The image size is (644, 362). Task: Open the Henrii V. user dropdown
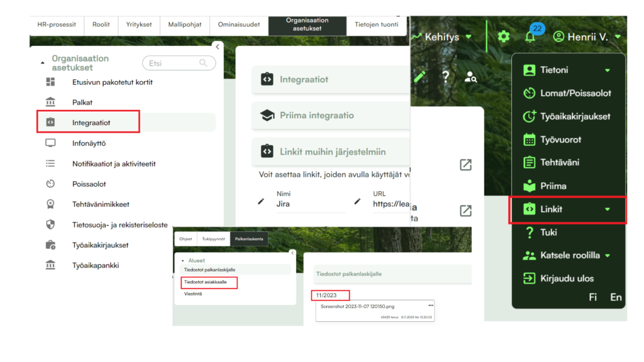point(587,37)
